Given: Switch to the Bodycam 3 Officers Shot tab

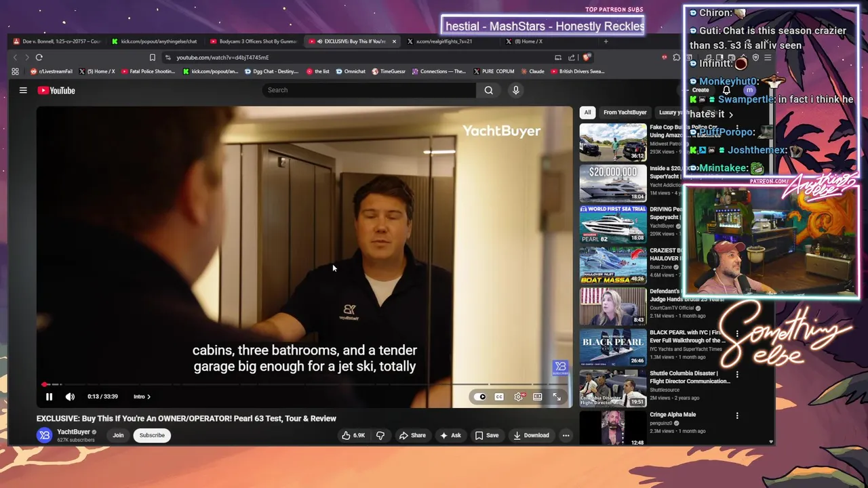Looking at the screenshot, I should (x=254, y=41).
